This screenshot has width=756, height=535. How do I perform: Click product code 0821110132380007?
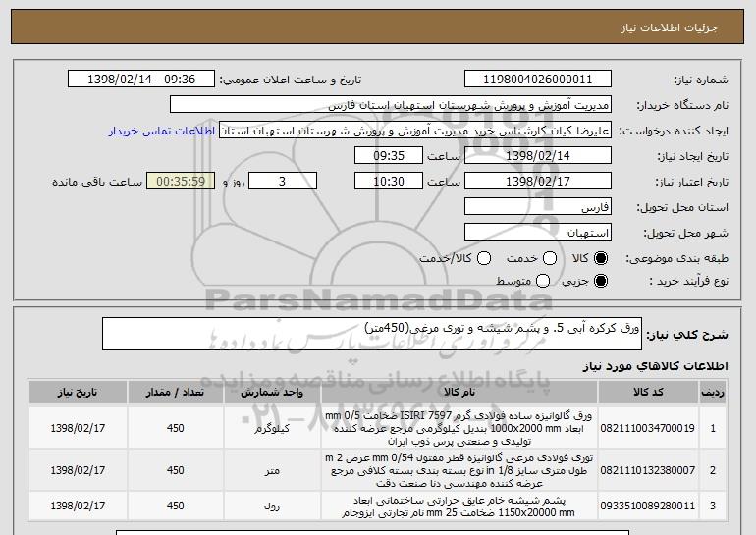coord(648,470)
